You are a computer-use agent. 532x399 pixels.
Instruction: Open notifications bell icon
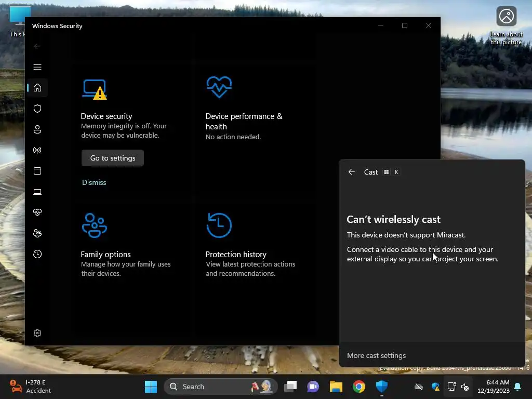pos(518,387)
